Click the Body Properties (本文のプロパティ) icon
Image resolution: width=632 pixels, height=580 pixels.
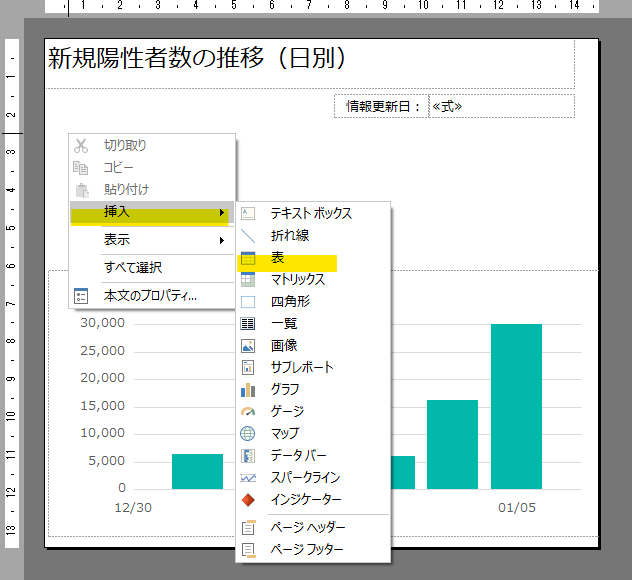81,295
